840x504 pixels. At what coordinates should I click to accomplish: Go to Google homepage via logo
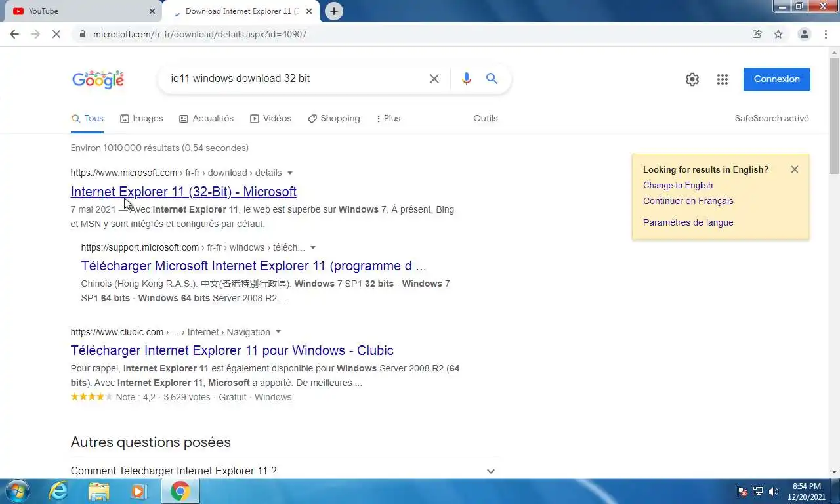[98, 79]
